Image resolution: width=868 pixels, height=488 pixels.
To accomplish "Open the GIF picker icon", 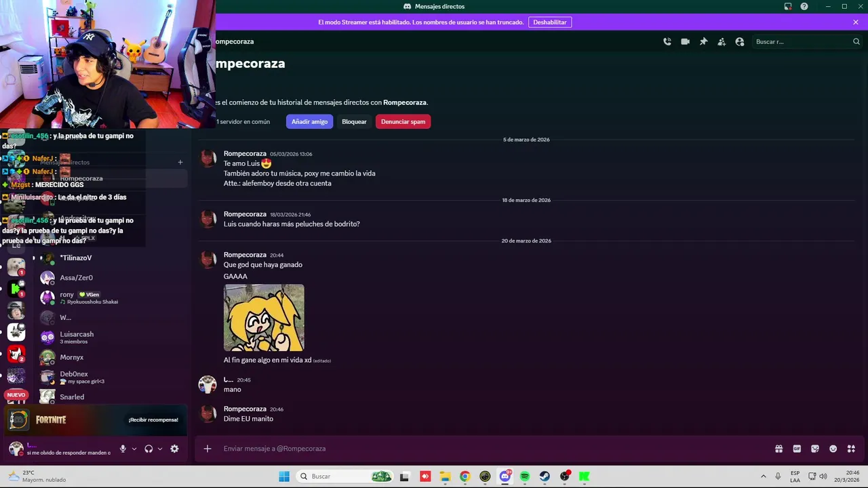I will [x=797, y=449].
